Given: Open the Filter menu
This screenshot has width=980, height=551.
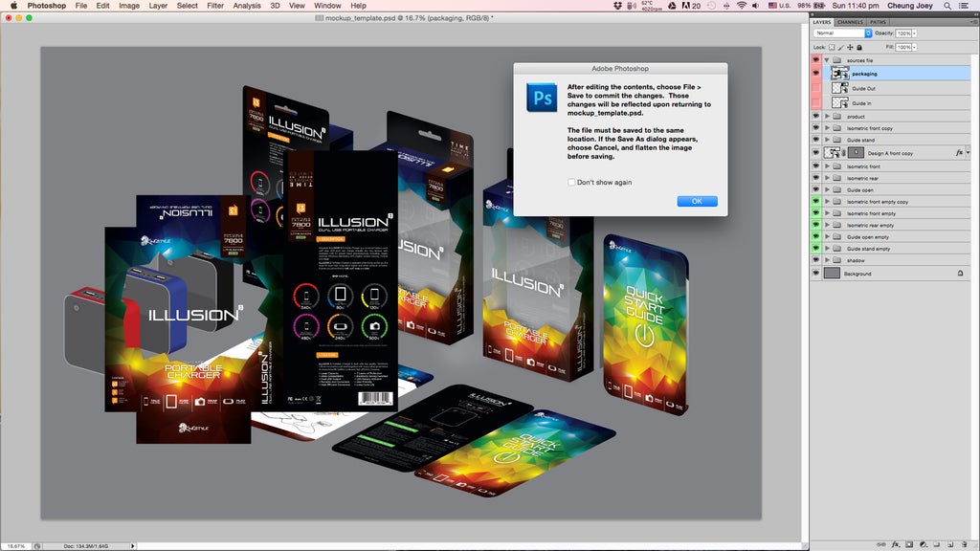Looking at the screenshot, I should coord(215,5).
